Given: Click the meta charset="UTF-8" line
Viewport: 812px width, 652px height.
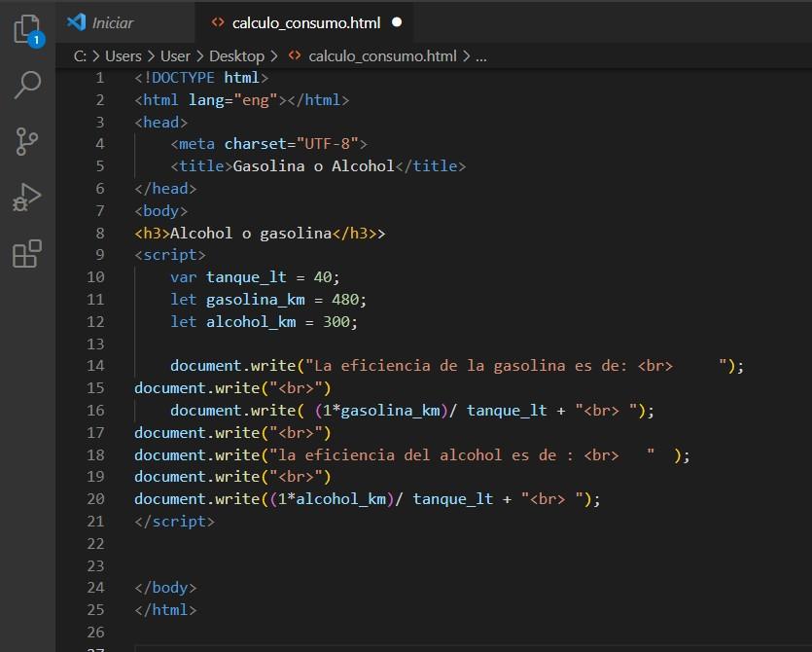Looking at the screenshot, I should pos(268,144).
